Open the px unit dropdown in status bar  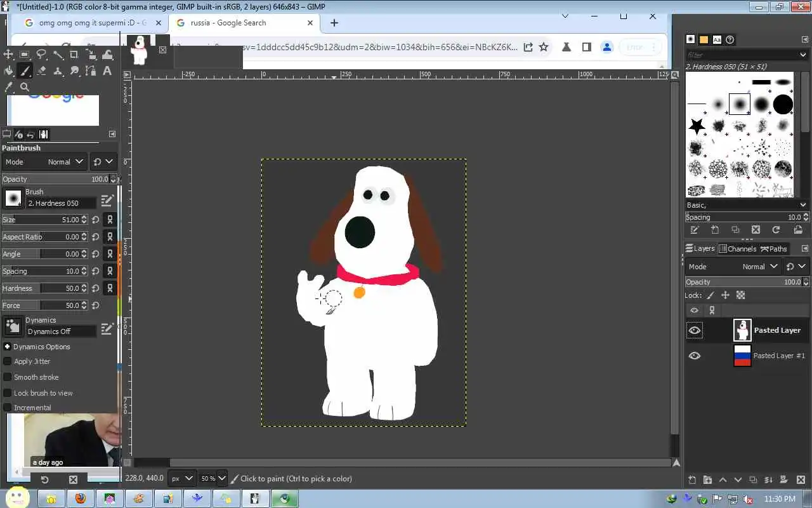(x=182, y=478)
